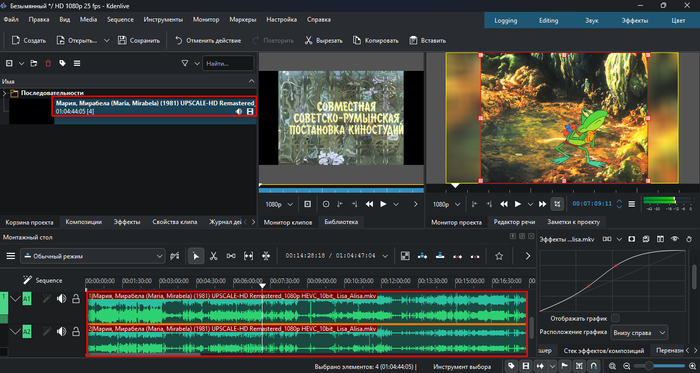Open dropdown arrow next to 'Открыть...'
This screenshot has height=373, width=700.
coord(107,41)
